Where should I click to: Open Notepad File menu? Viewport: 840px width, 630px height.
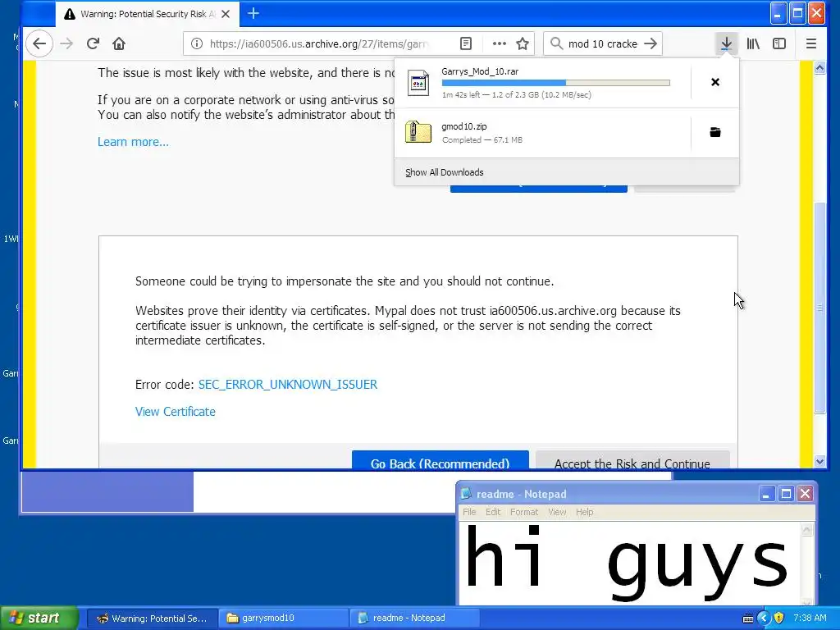click(469, 512)
